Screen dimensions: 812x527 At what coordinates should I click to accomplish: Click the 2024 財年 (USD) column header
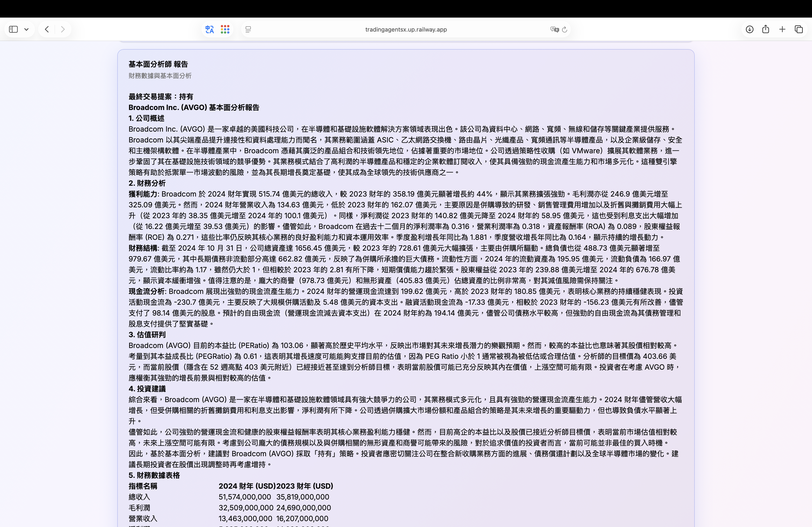click(x=247, y=486)
